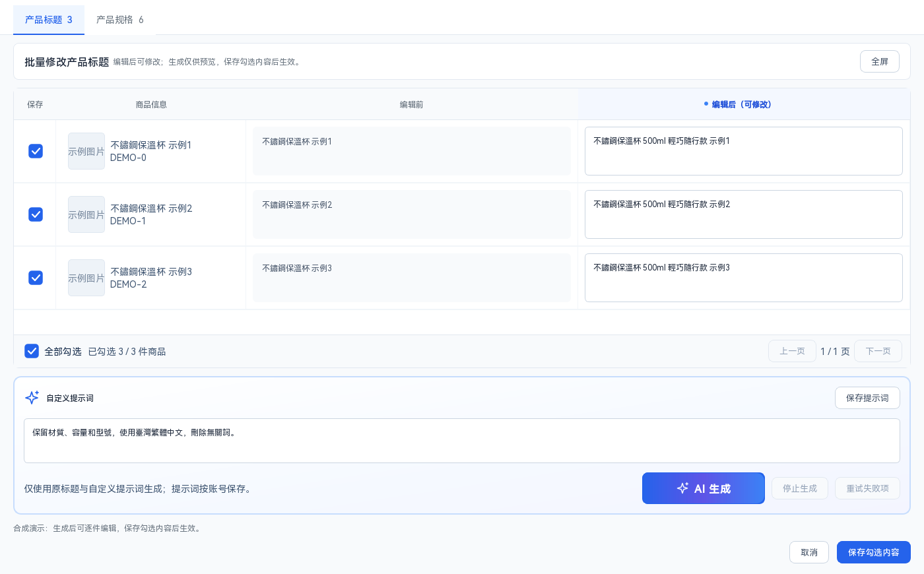Go to previous page with 上一页
This screenshot has width=924, height=574.
point(792,351)
